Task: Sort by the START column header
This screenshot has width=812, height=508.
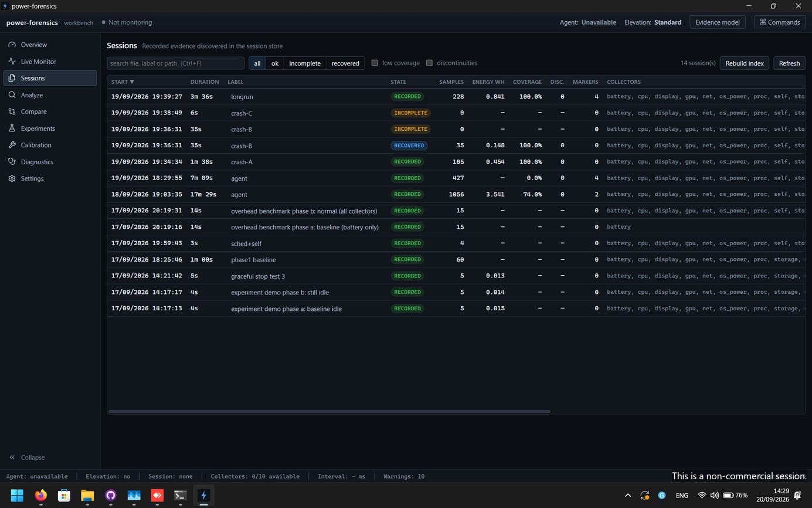Action: 123,82
